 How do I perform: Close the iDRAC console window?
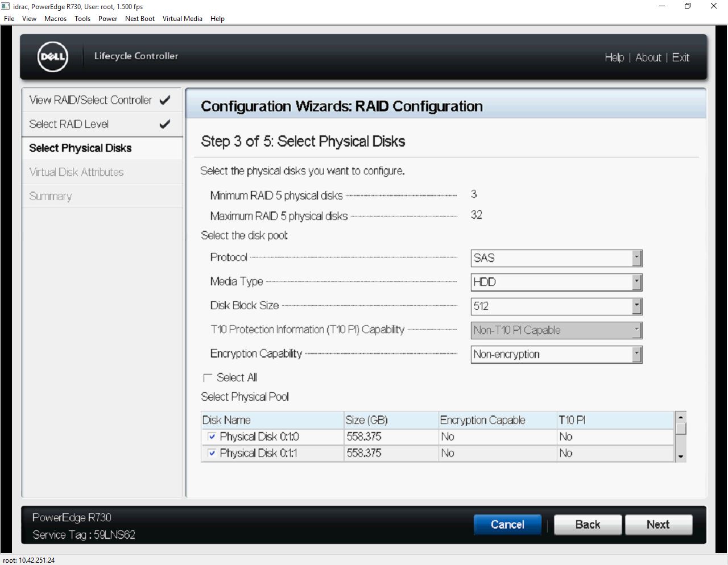pos(714,6)
